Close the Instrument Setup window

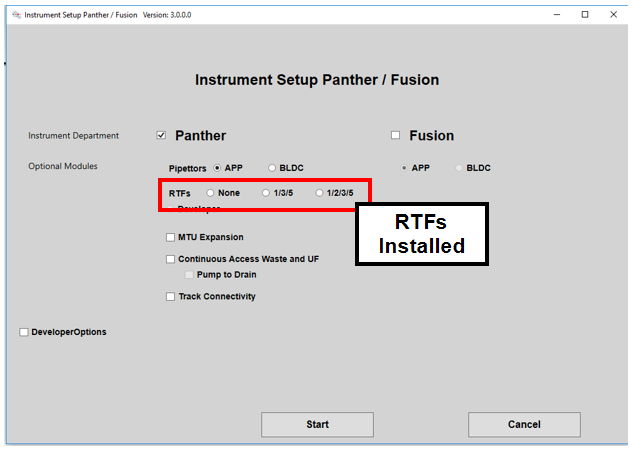(613, 15)
